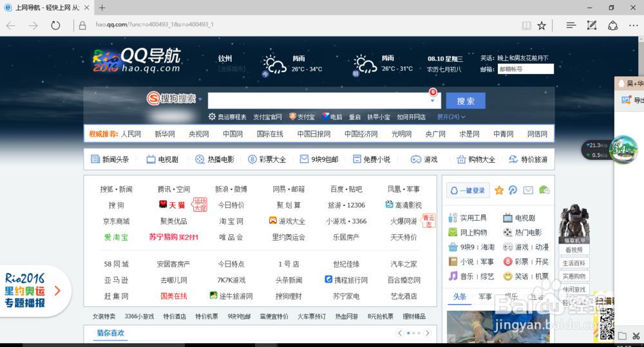The height and width of the screenshot is (347, 644).
Task: Open the search box suggestion dropdown arrow
Action: pos(433,100)
